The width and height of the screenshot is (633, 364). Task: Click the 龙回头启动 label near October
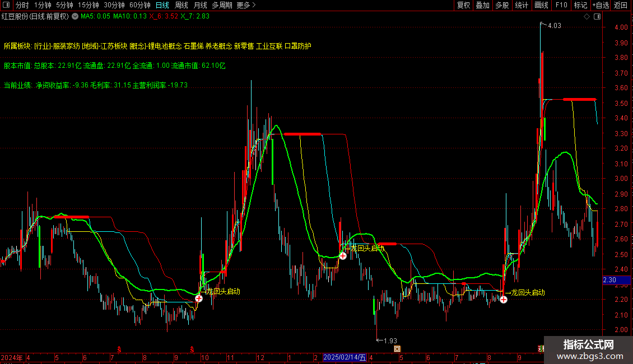pyautogui.click(x=224, y=291)
